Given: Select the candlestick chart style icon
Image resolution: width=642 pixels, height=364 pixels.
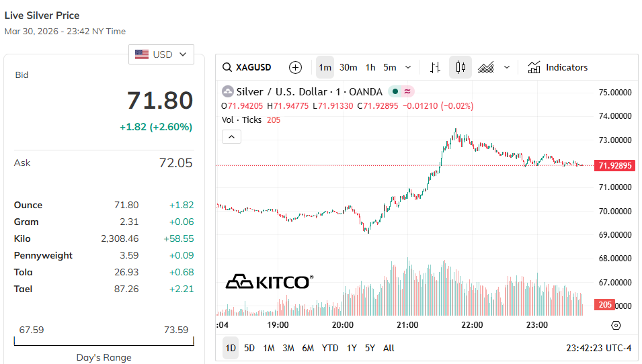Looking at the screenshot, I should tap(460, 67).
